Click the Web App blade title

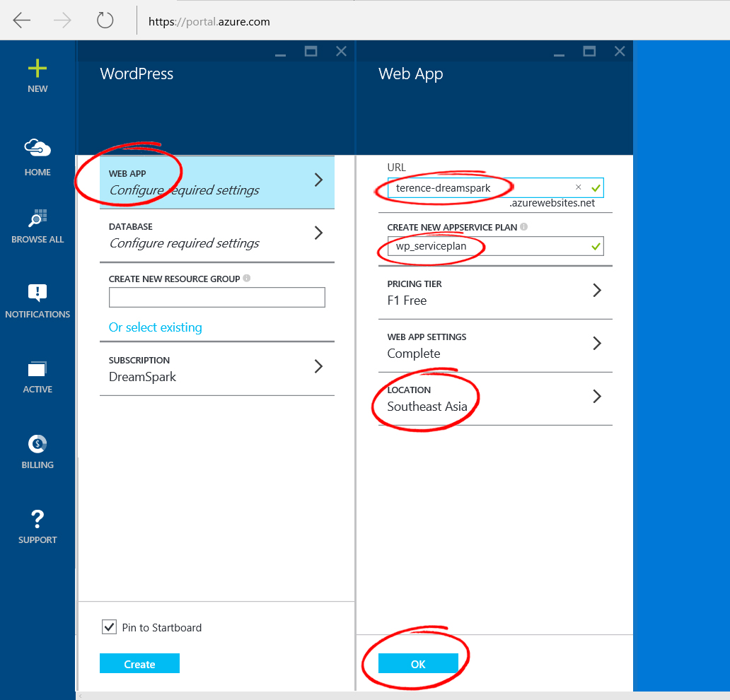pos(410,74)
